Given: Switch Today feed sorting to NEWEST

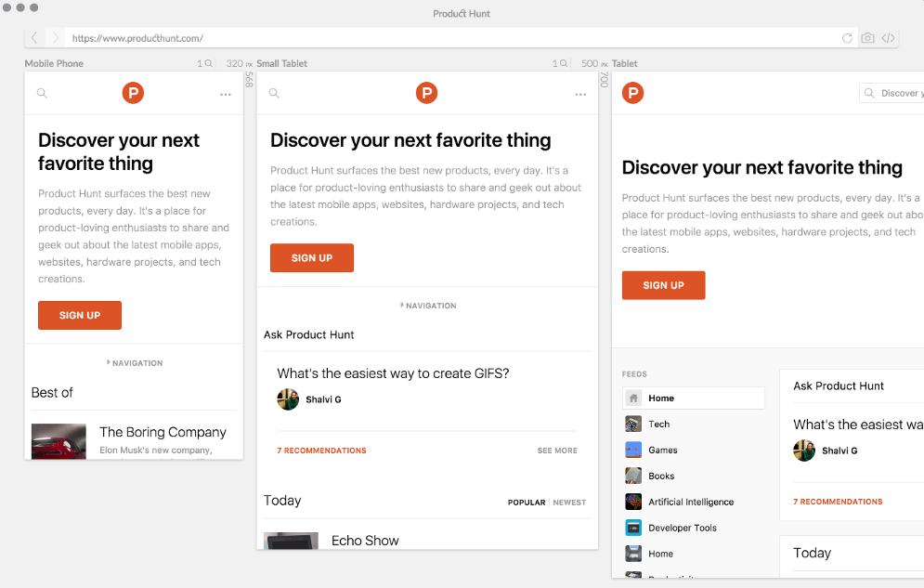Looking at the screenshot, I should (x=569, y=503).
